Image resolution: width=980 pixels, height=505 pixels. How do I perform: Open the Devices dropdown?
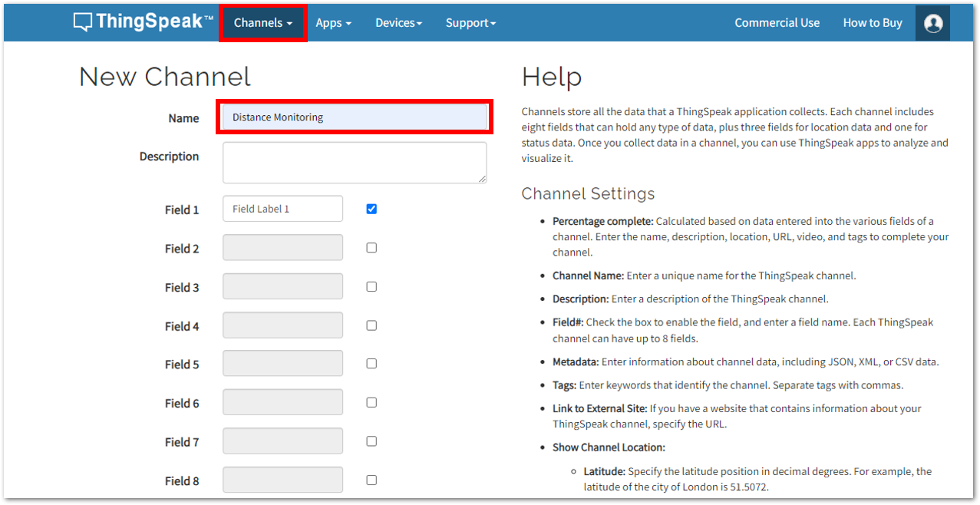[x=399, y=23]
